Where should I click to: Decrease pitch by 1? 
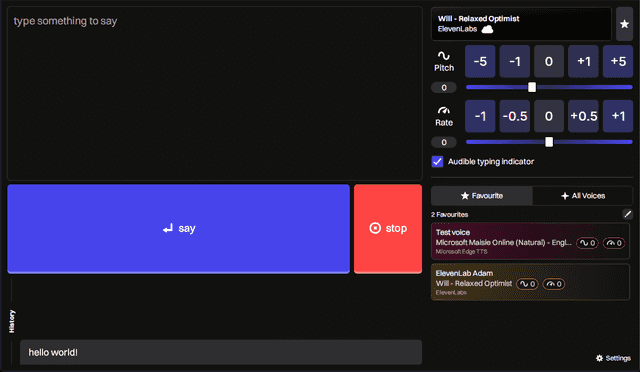[515, 61]
